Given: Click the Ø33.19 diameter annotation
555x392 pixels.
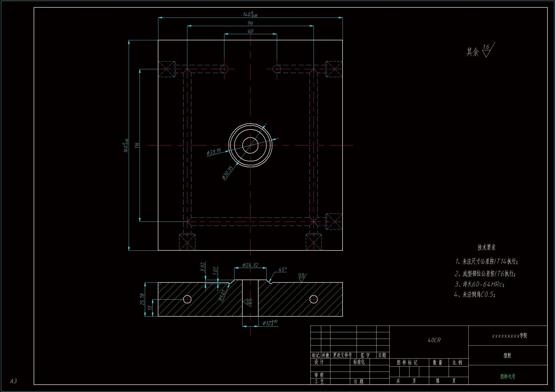Looking at the screenshot, I should click(214, 152).
